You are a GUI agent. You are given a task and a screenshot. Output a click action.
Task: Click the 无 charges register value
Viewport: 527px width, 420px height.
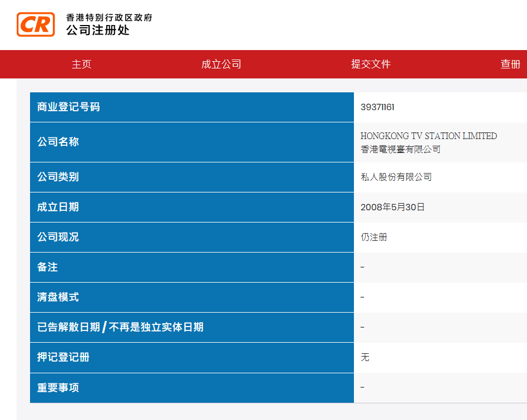click(x=365, y=357)
